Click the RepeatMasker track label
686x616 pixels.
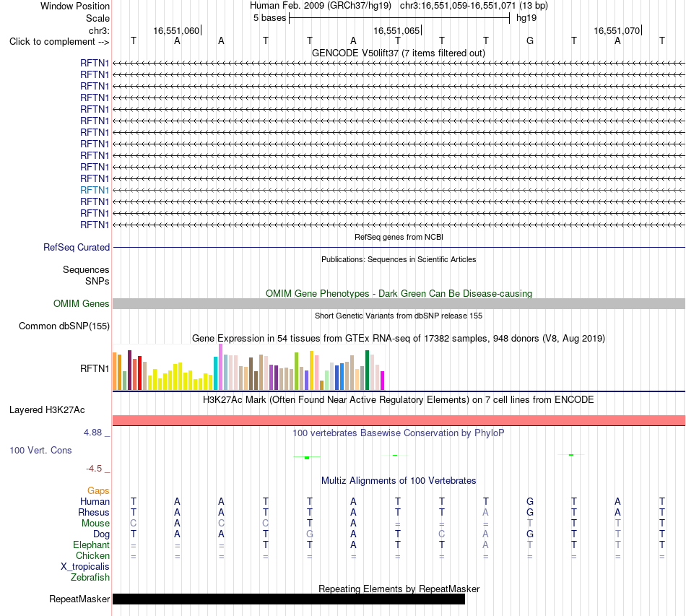(79, 599)
